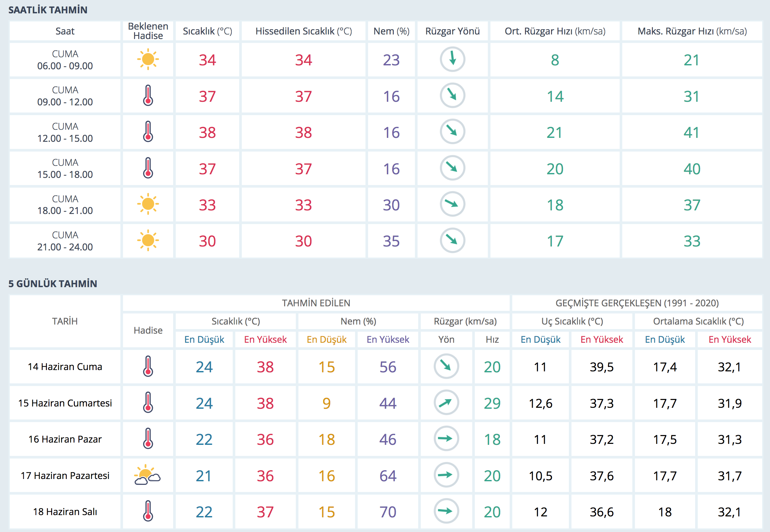Click thermometer icon for 18 Haziran Salı
The image size is (770, 532).
click(148, 511)
